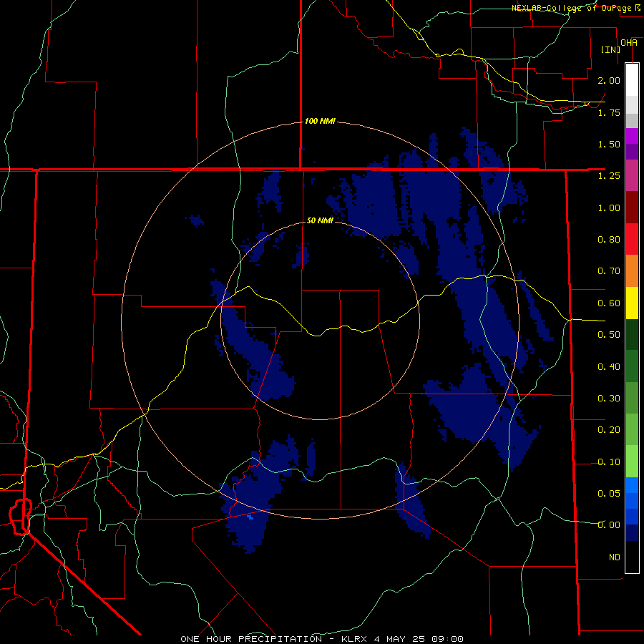Select the lightest green legend swatch

click(632, 462)
